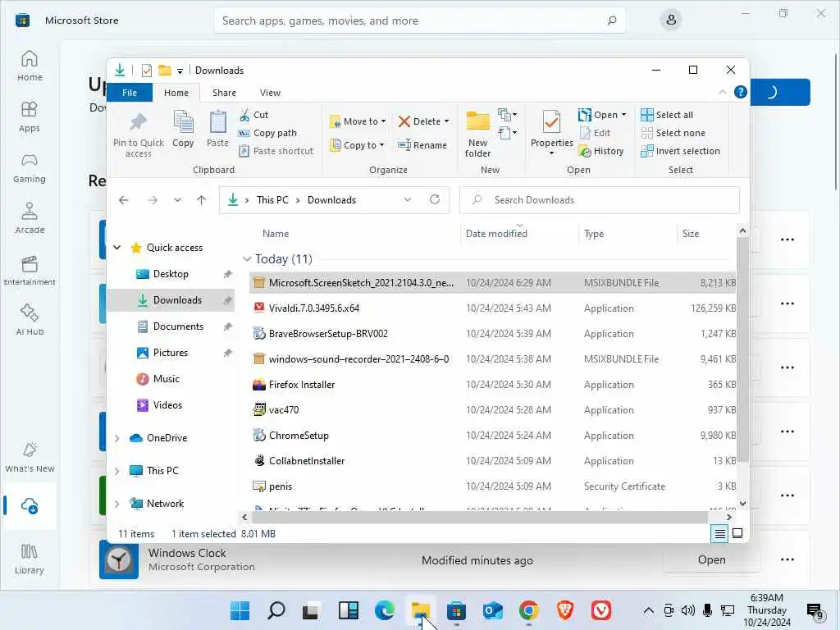The height and width of the screenshot is (630, 840).
Task: Select ChromeSetup file
Action: pos(492,436)
